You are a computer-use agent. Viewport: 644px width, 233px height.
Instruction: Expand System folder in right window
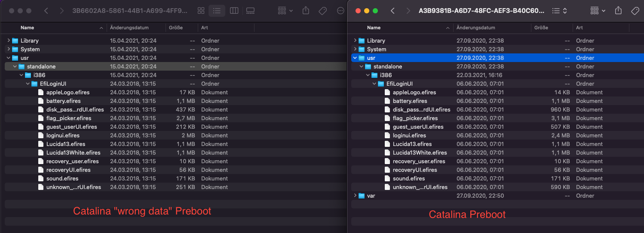coord(355,49)
